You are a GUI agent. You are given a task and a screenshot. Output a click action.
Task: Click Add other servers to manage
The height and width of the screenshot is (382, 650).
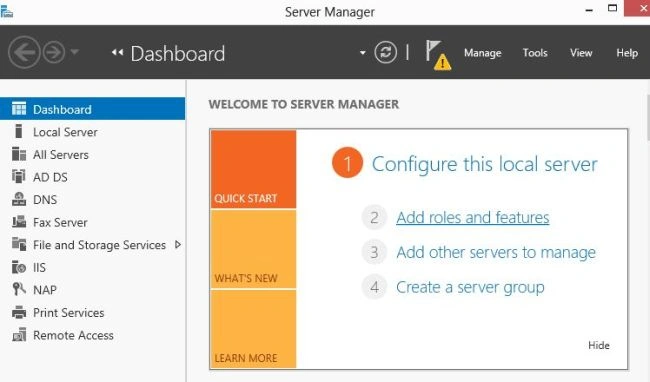tap(496, 252)
